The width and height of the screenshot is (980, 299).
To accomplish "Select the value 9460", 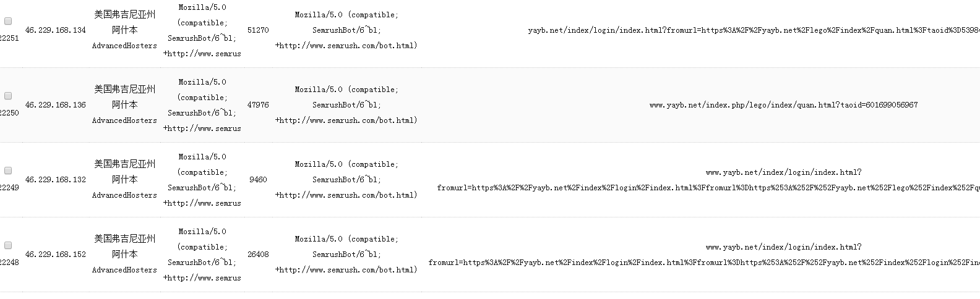I will pos(258,180).
